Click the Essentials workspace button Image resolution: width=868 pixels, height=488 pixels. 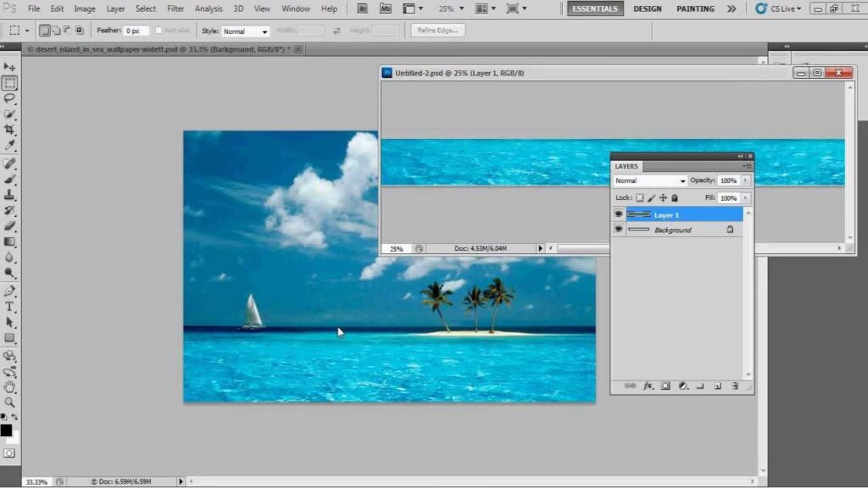click(x=595, y=8)
